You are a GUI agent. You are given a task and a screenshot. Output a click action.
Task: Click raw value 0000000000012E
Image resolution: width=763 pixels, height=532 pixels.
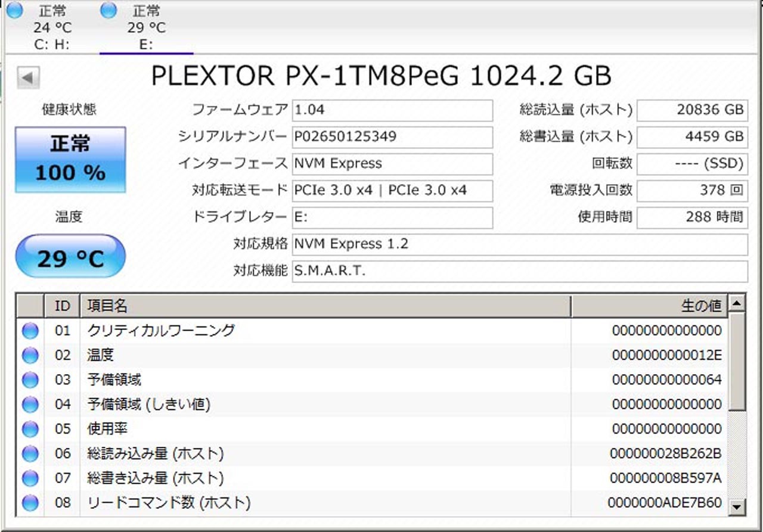667,356
